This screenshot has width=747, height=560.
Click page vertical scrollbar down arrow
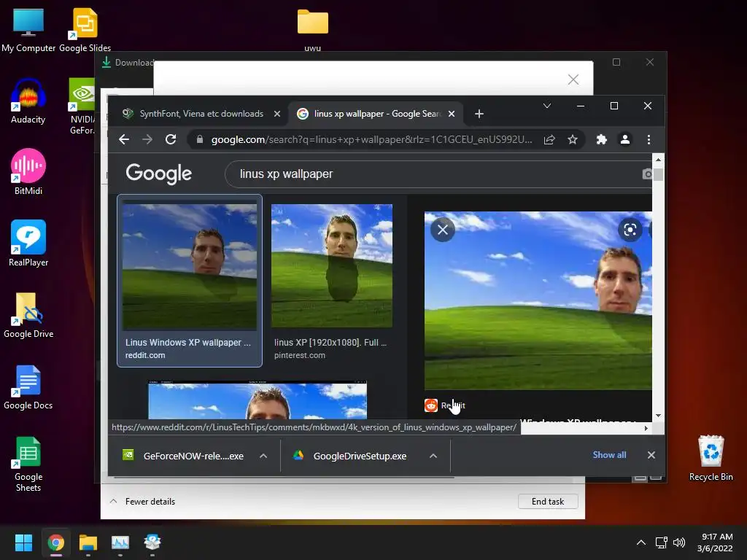659,415
